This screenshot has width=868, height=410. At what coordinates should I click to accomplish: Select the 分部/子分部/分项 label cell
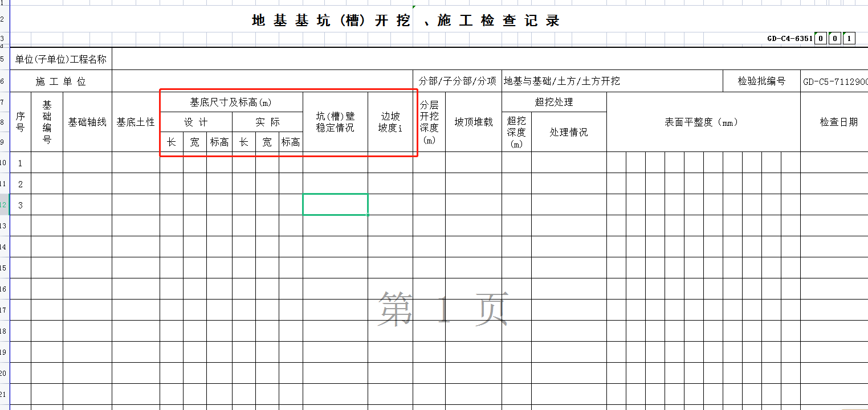click(x=457, y=81)
